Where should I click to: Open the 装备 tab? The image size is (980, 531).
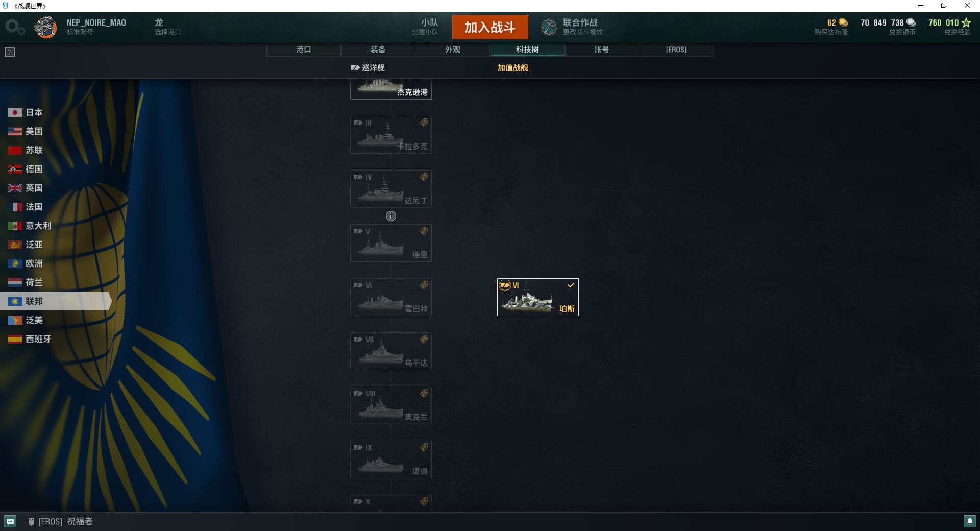[x=378, y=50]
